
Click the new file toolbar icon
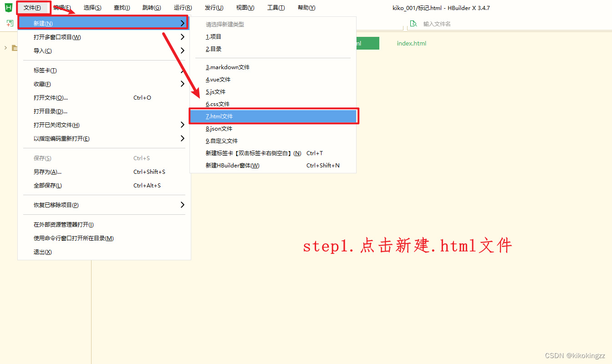10,23
